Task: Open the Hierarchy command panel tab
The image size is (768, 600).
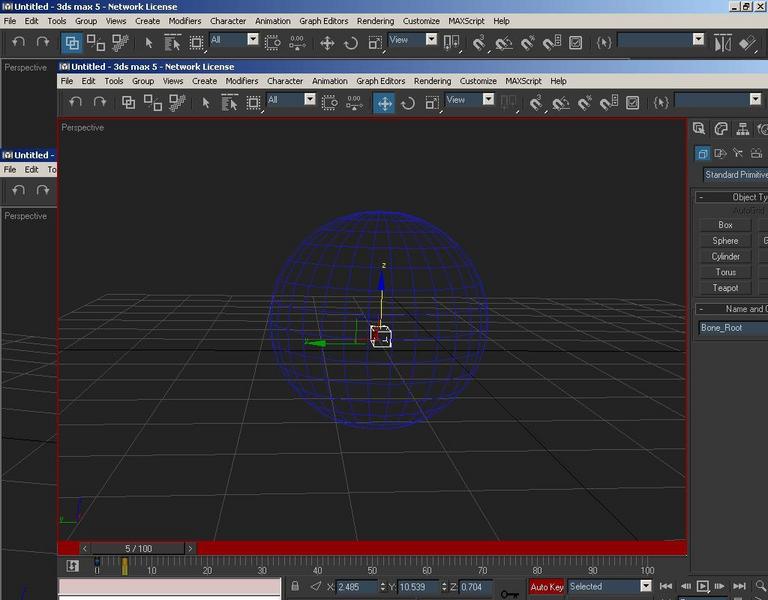Action: (743, 129)
